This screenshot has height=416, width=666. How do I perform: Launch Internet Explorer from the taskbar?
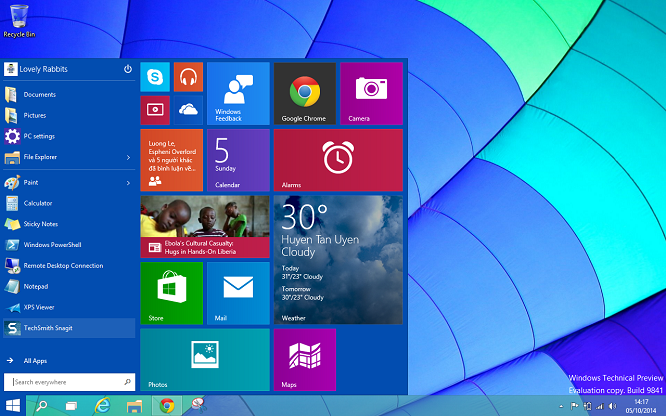point(102,405)
